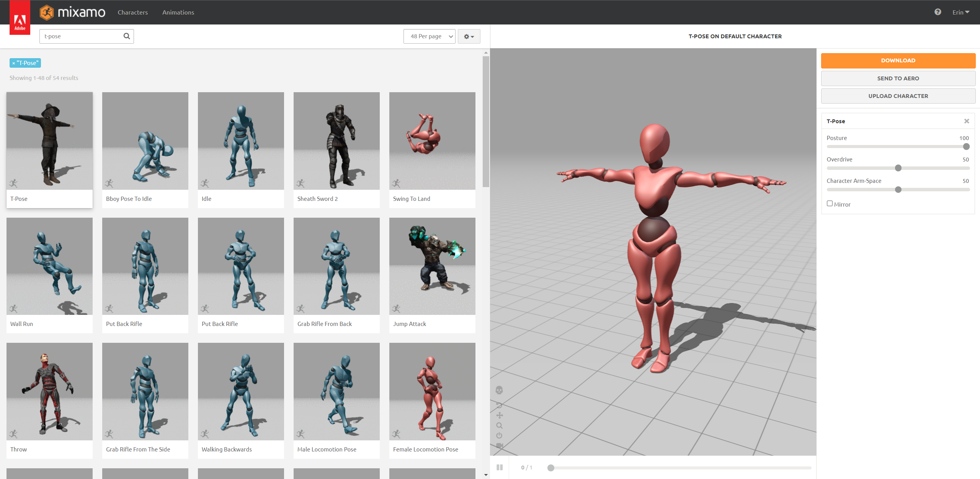Select the Sheath Sword 2 thumbnail
Screen dimensions: 980x479
[x=336, y=141]
